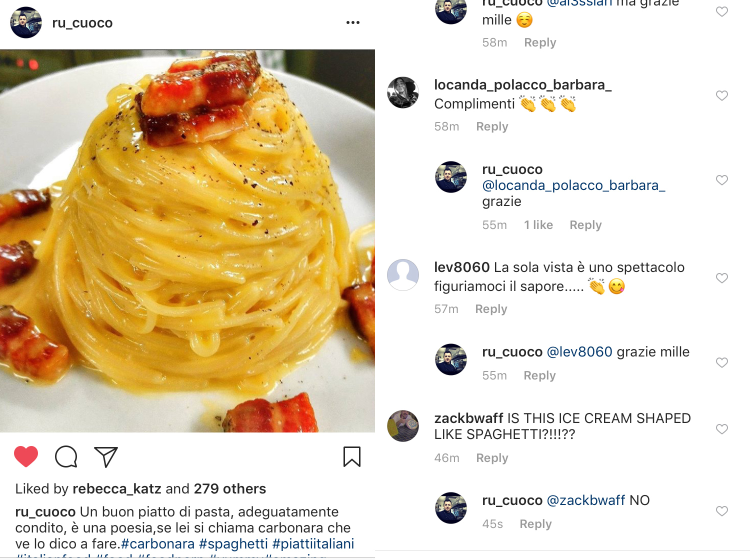
Task: Save the post with the bookmark icon
Action: click(352, 456)
